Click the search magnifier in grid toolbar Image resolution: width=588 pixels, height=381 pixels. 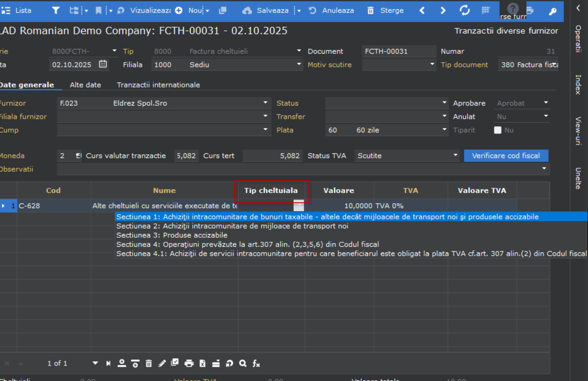tap(243, 363)
